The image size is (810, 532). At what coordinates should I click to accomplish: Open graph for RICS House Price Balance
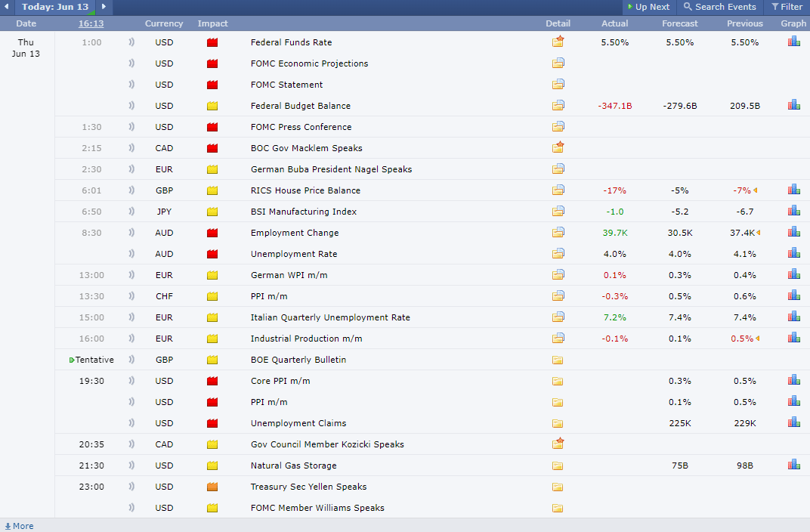tap(794, 190)
